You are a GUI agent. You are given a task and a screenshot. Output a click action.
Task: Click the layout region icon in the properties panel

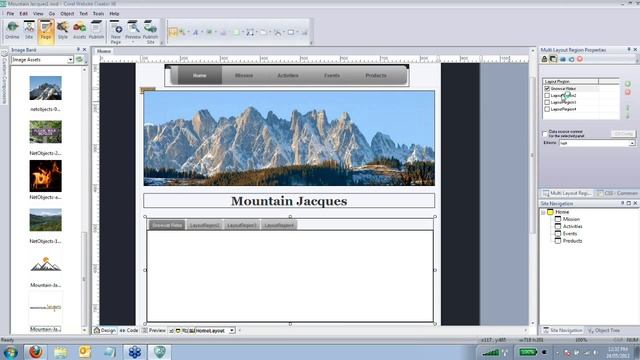coord(553,59)
